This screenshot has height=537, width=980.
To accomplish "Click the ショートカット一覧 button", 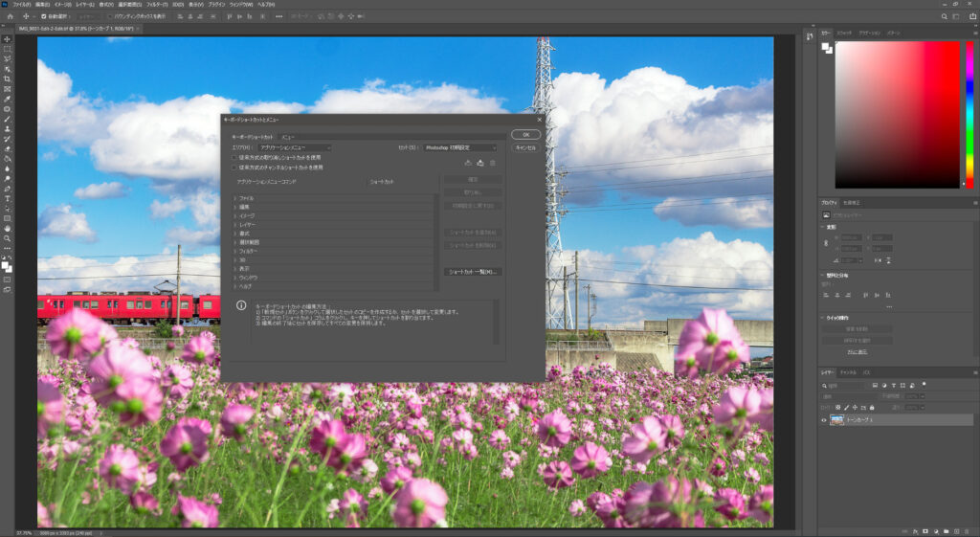I will (473, 272).
